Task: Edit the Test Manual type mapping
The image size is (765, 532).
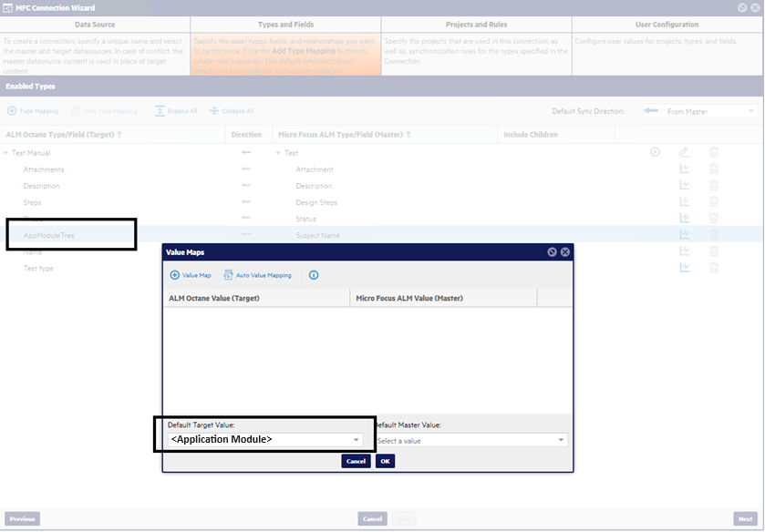Action: coord(684,152)
